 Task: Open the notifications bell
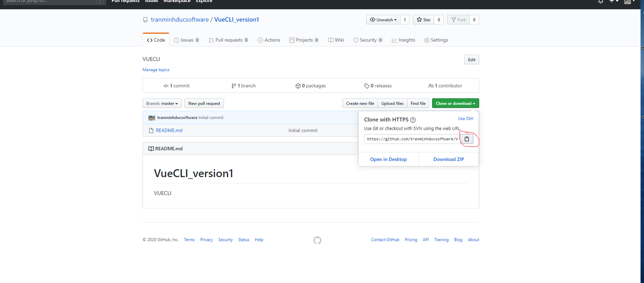601,2
